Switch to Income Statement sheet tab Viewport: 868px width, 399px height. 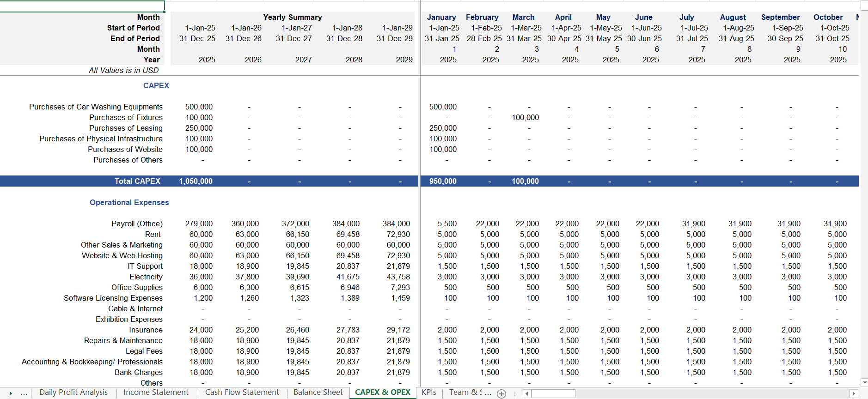click(x=156, y=393)
